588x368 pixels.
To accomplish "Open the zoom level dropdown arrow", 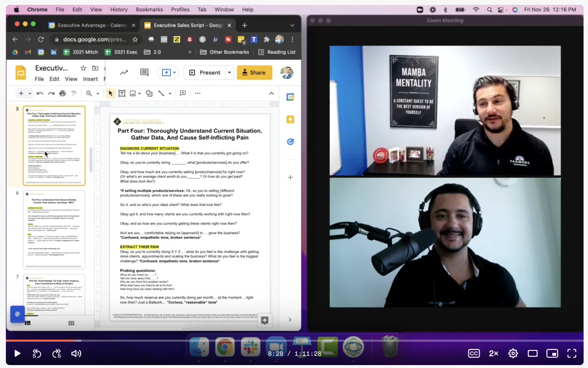I will pos(98,93).
